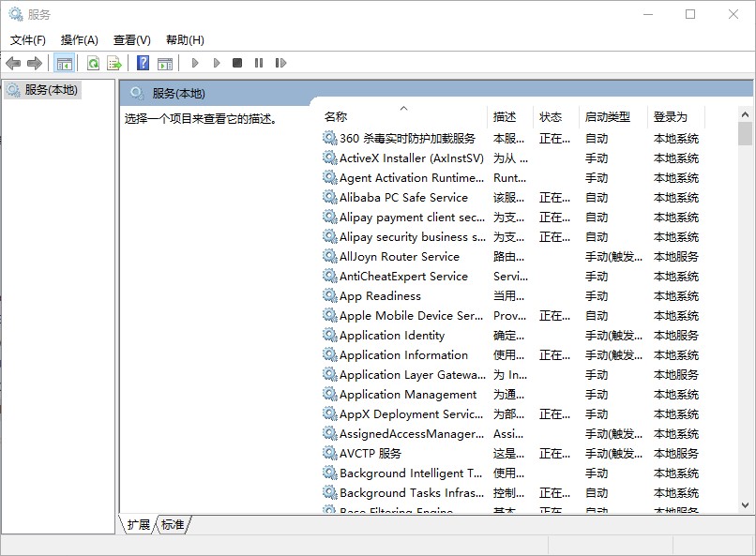The height and width of the screenshot is (556, 756).
Task: Click the second play toolbar icon
Action: pos(217,63)
